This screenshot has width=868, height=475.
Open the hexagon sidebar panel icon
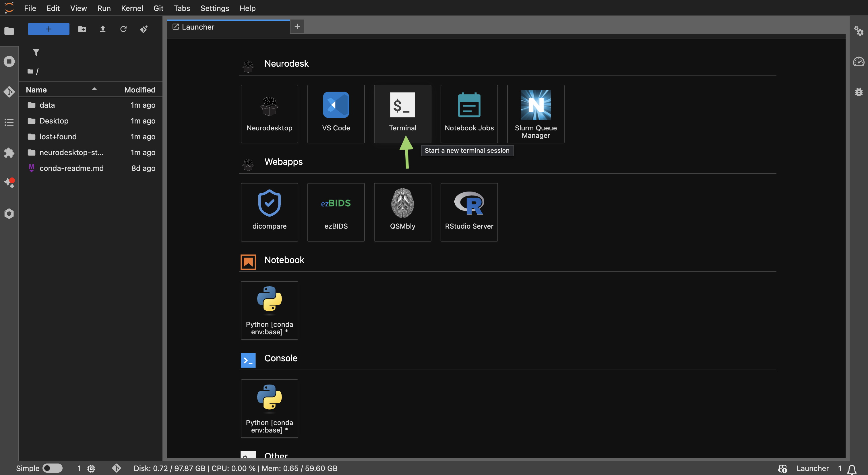(9, 213)
